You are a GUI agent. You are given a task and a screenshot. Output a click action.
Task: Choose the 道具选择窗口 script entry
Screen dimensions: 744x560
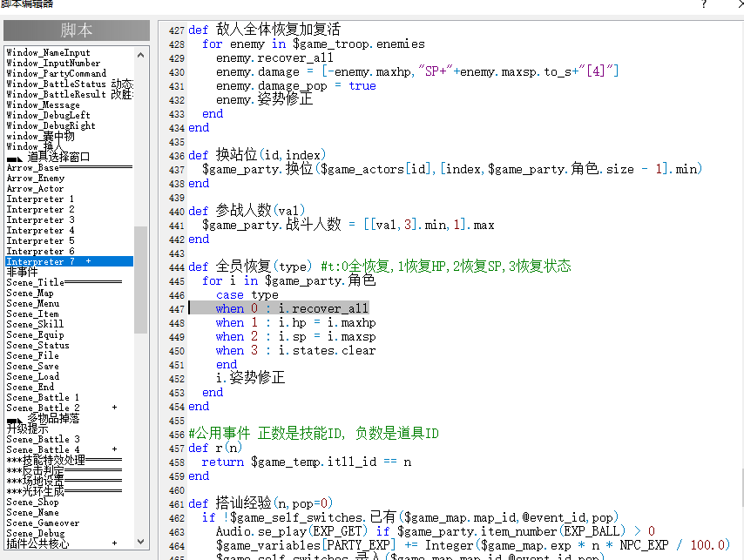49,157
